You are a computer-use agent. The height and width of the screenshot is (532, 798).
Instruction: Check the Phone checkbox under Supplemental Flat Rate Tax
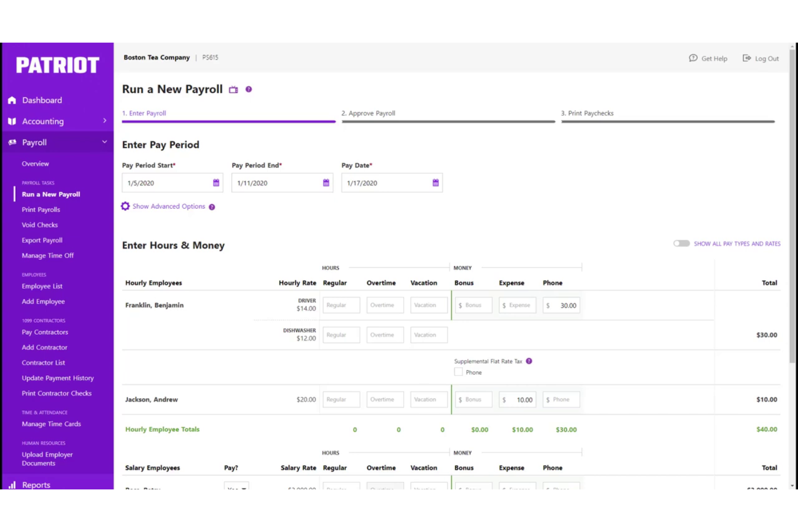458,372
